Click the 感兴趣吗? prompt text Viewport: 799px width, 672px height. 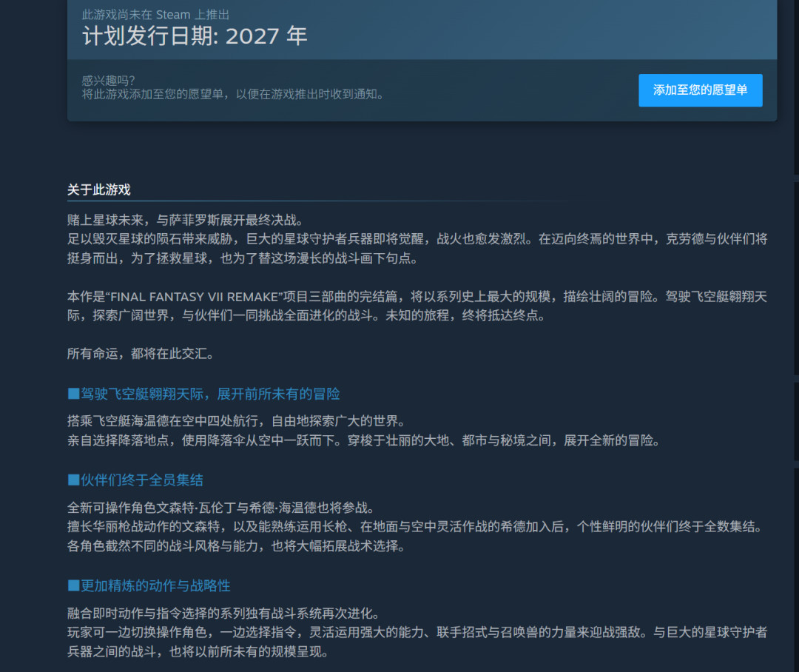[109, 81]
